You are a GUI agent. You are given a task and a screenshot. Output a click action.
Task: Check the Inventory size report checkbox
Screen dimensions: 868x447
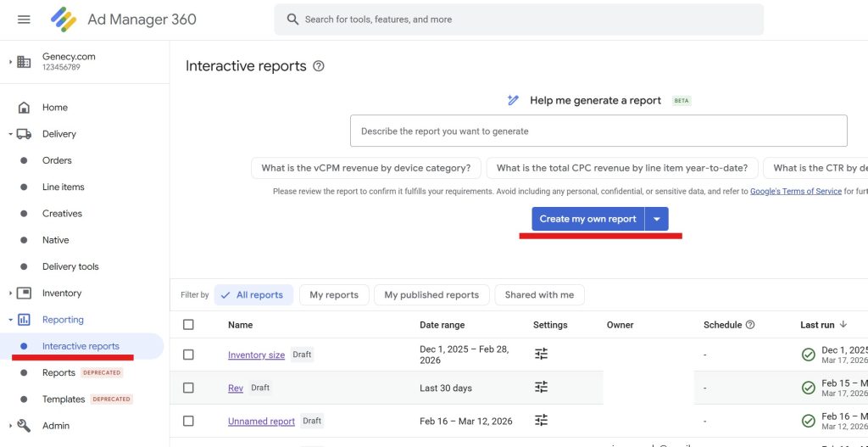(x=188, y=355)
